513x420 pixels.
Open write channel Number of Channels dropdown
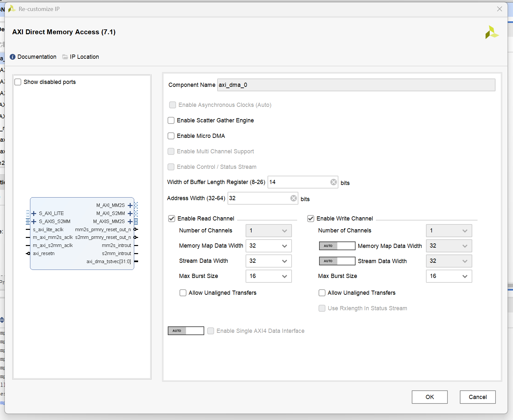(x=449, y=231)
